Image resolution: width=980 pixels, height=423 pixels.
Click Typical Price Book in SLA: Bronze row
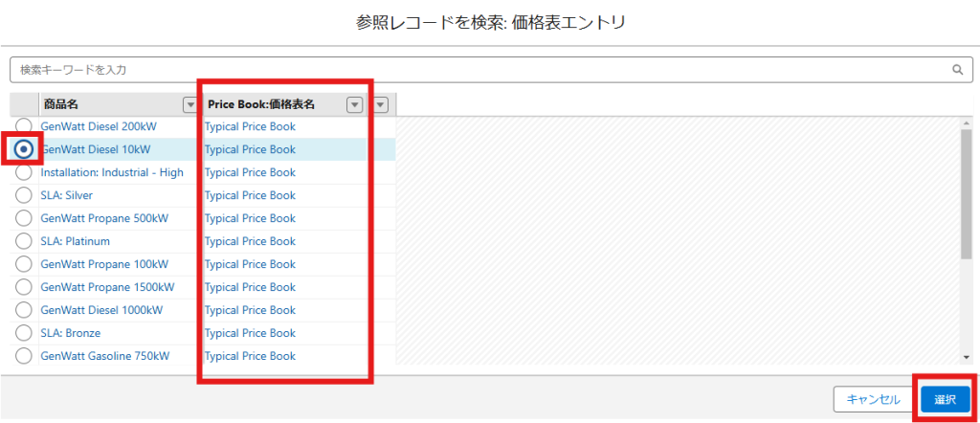[x=250, y=333]
